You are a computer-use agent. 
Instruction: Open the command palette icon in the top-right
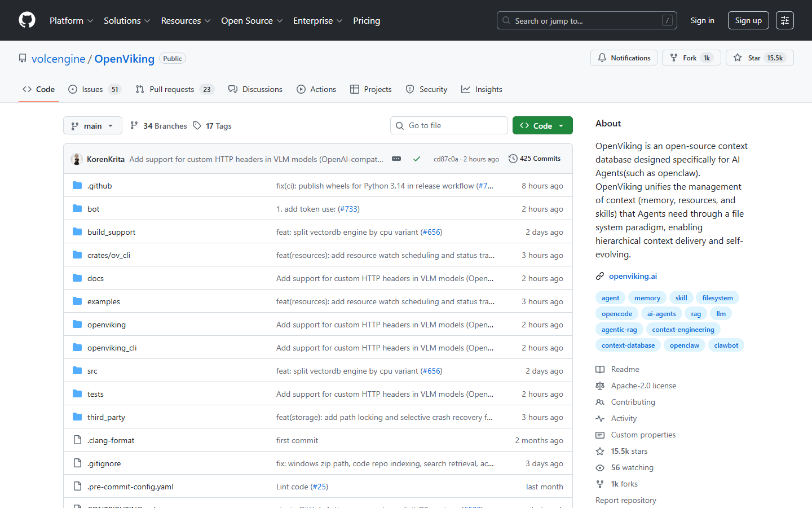[x=784, y=20]
